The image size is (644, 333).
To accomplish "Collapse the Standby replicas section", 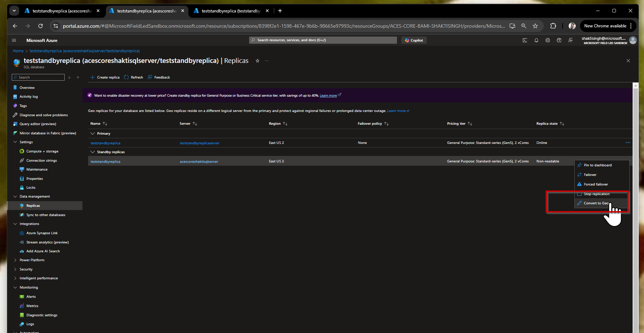I will click(x=92, y=152).
